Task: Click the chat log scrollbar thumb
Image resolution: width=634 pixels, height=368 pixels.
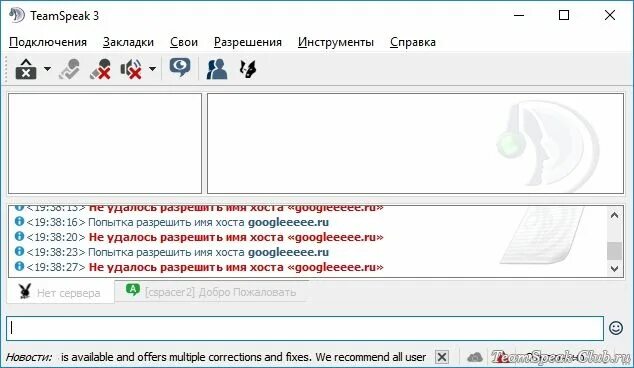Action: pos(615,251)
